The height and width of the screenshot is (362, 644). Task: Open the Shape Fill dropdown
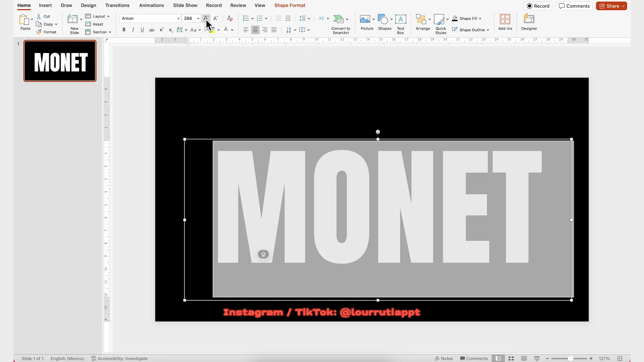point(467,18)
